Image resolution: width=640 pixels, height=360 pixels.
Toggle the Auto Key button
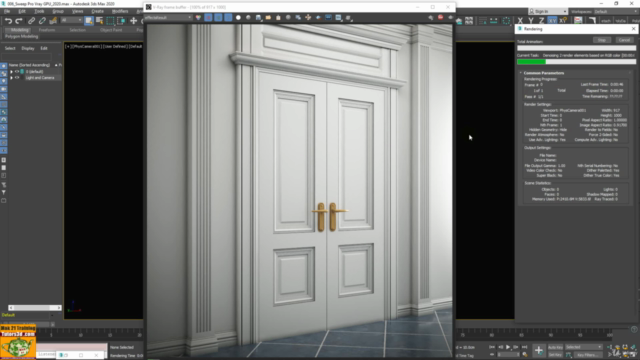(x=555, y=347)
